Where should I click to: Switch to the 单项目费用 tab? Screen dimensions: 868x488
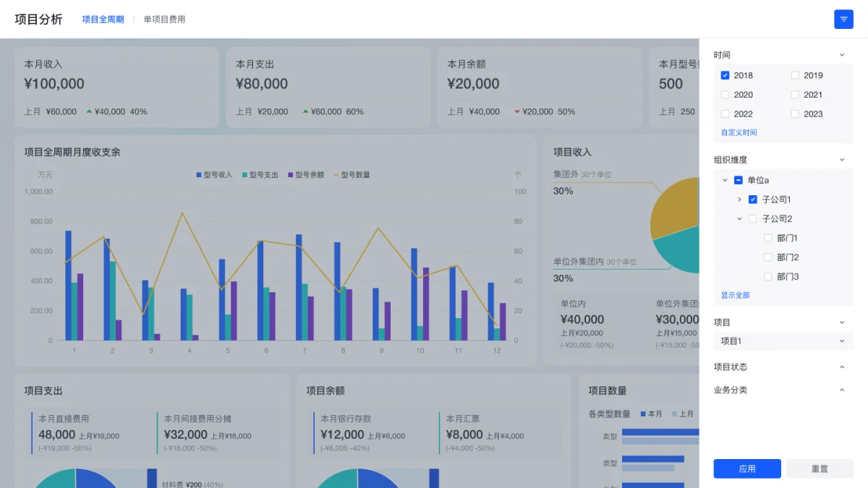coord(164,20)
